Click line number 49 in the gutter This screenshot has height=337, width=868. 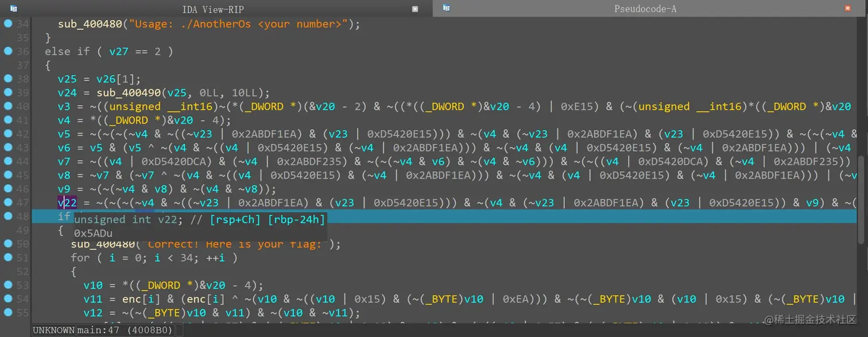click(22, 230)
